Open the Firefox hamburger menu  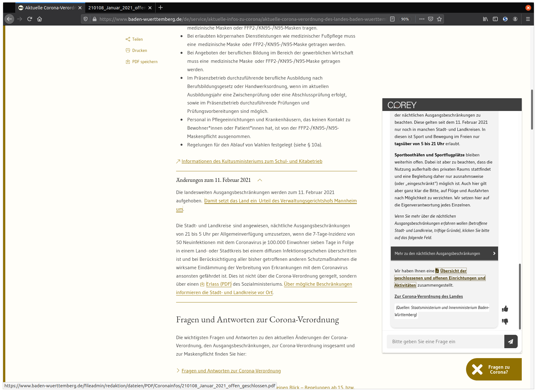click(528, 19)
